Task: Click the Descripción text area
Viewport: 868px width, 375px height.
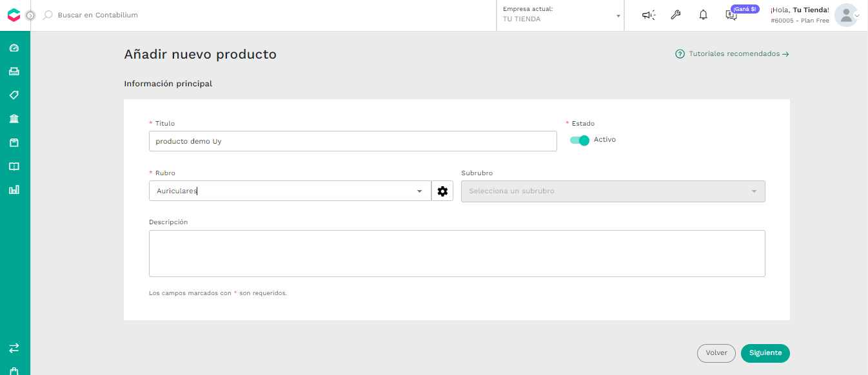Action: pos(457,253)
